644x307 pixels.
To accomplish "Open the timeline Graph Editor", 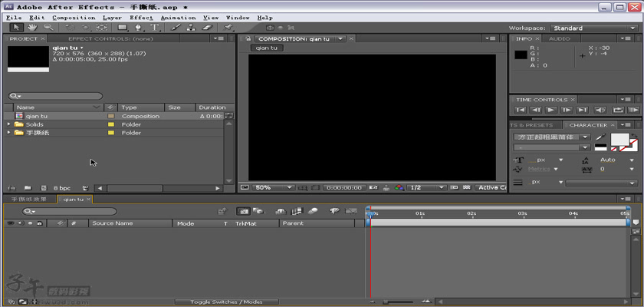I will 350,211.
